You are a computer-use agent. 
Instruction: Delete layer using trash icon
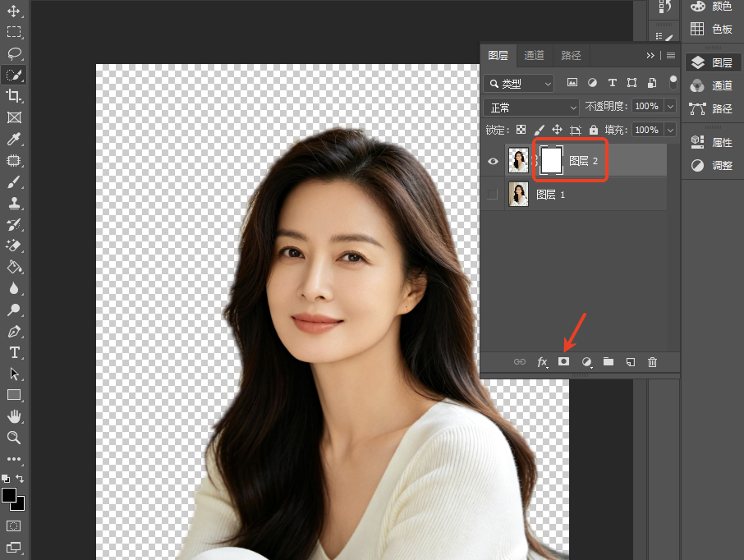(x=652, y=362)
